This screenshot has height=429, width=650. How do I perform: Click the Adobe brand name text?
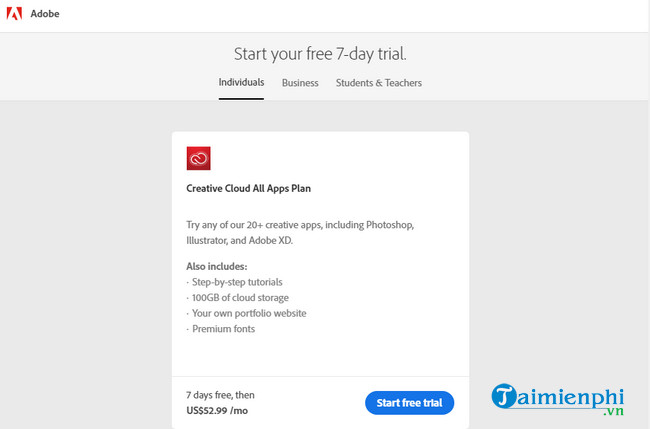[45, 14]
